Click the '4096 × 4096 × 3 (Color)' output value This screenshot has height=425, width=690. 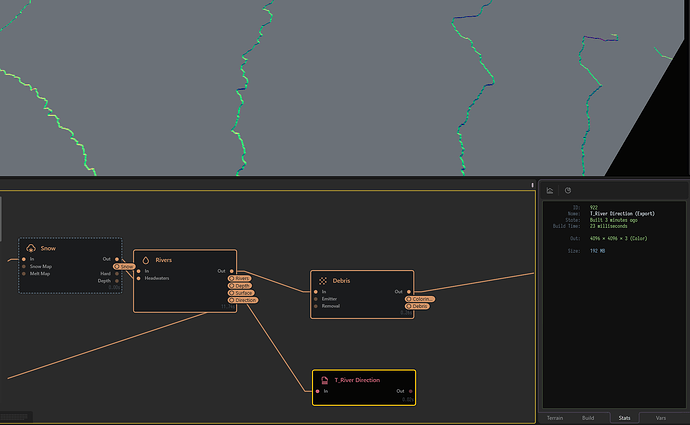click(618, 238)
